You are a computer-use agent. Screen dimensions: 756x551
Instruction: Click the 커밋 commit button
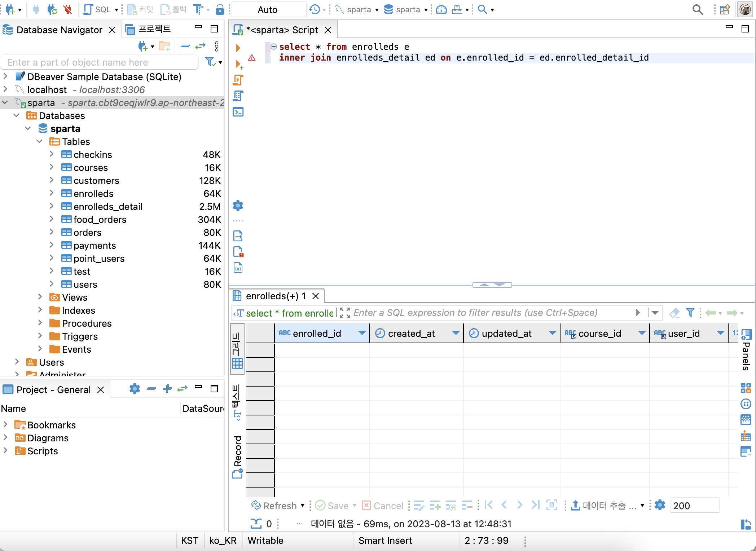pyautogui.click(x=141, y=9)
